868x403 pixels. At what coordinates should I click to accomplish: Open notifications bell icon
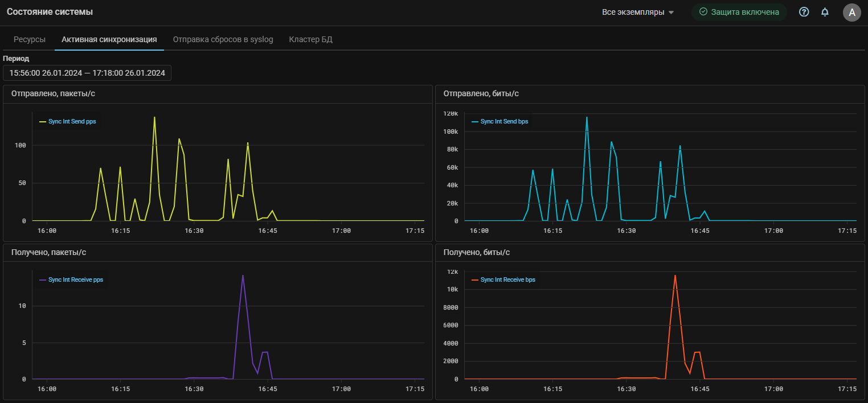click(x=824, y=12)
